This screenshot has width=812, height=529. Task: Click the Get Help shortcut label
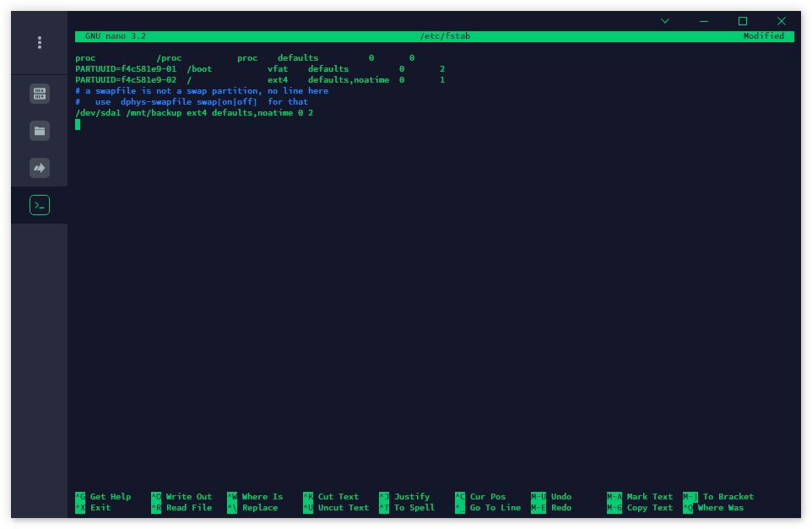click(x=110, y=497)
